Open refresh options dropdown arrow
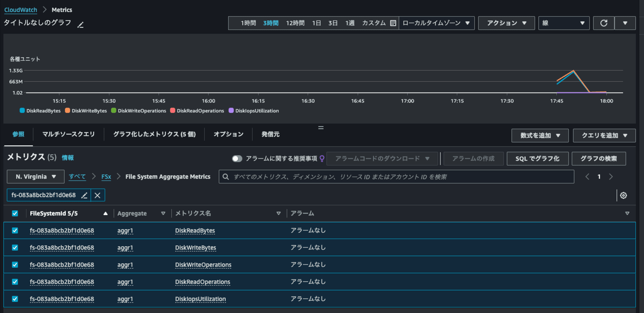644x313 pixels. point(625,23)
